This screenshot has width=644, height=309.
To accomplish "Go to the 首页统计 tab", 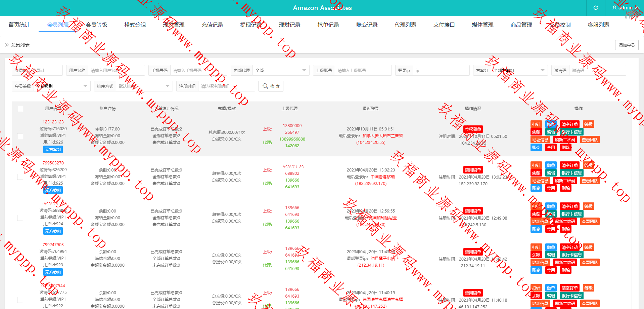I will (19, 25).
